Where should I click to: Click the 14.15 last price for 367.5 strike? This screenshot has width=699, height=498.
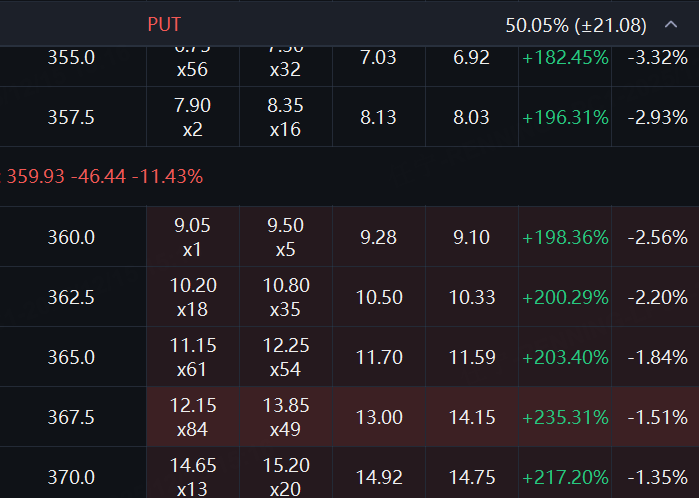click(x=471, y=417)
